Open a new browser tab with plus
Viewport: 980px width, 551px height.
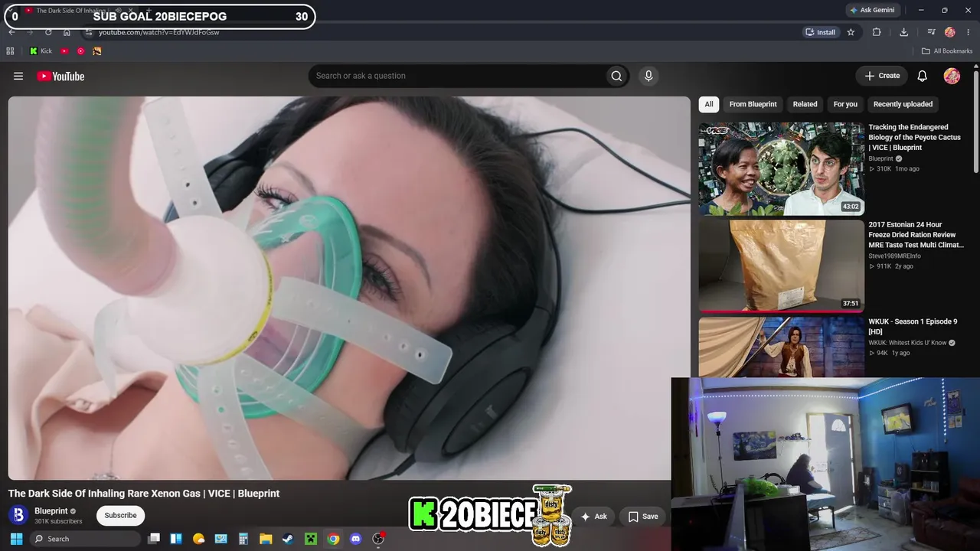[149, 11]
